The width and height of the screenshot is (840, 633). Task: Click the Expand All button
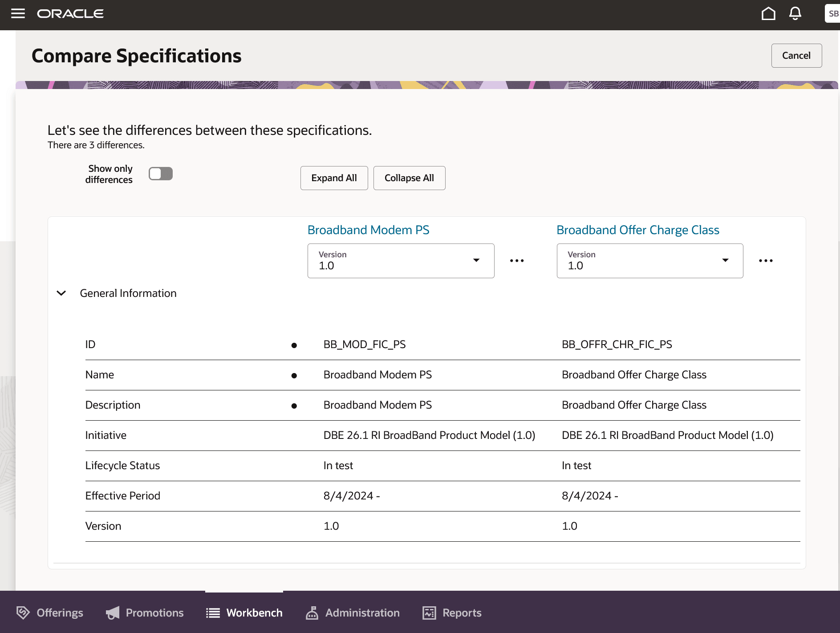point(334,178)
